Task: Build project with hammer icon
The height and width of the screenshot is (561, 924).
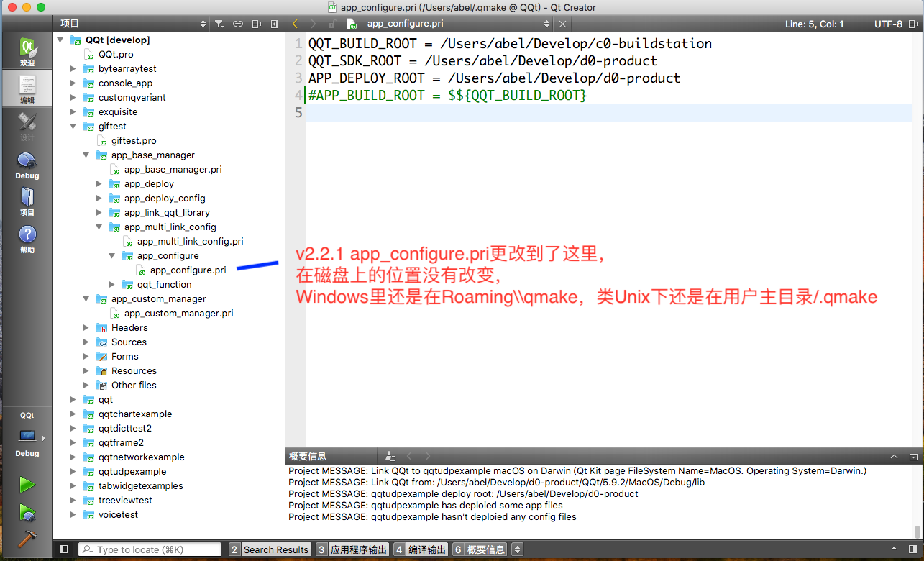Action: [27, 539]
